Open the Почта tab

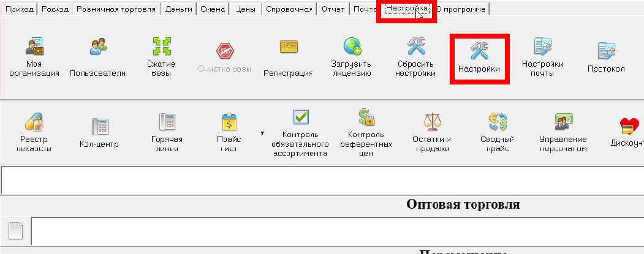(x=365, y=9)
